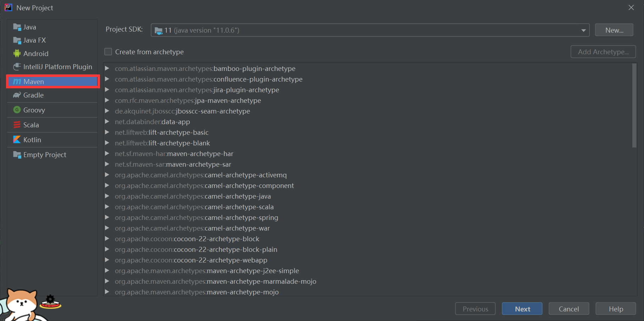Select Gradle in the sidebar list
Screen dimensions: 644x321
[x=52, y=95]
